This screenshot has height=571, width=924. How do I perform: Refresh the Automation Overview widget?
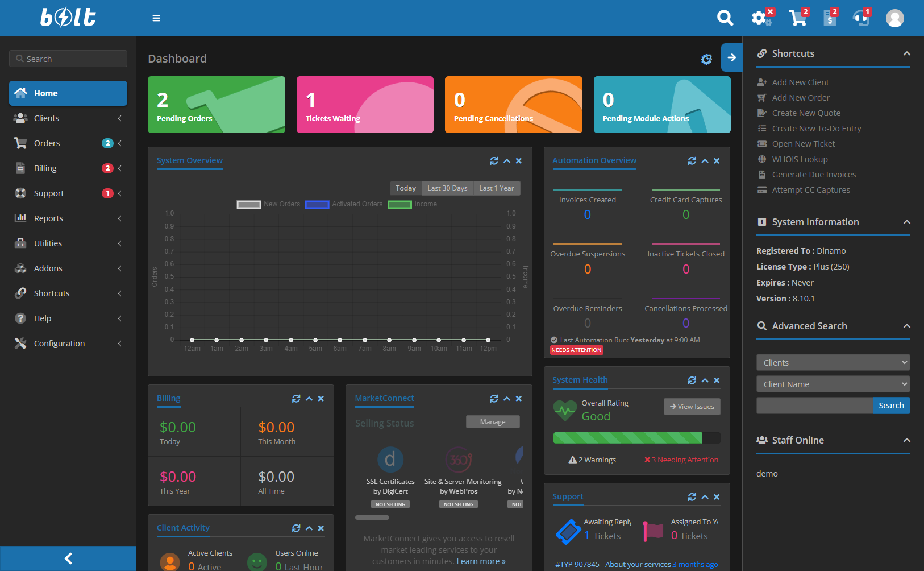coord(692,161)
